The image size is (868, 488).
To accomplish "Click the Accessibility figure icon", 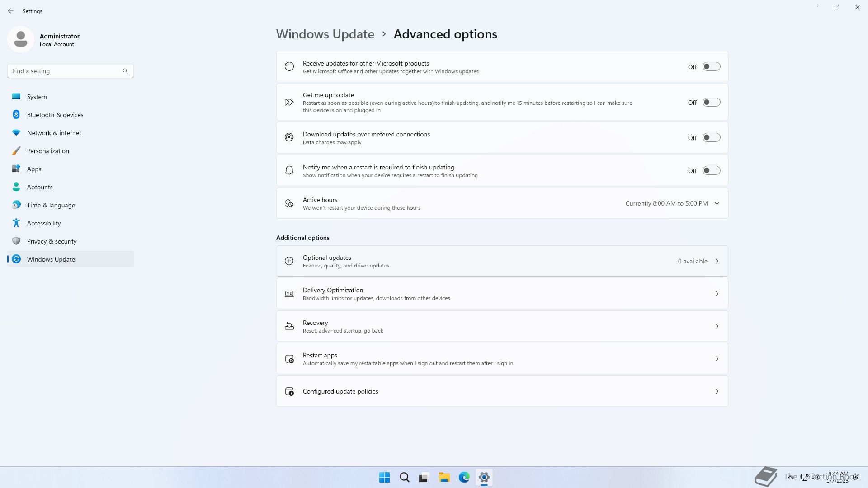I will point(16,223).
